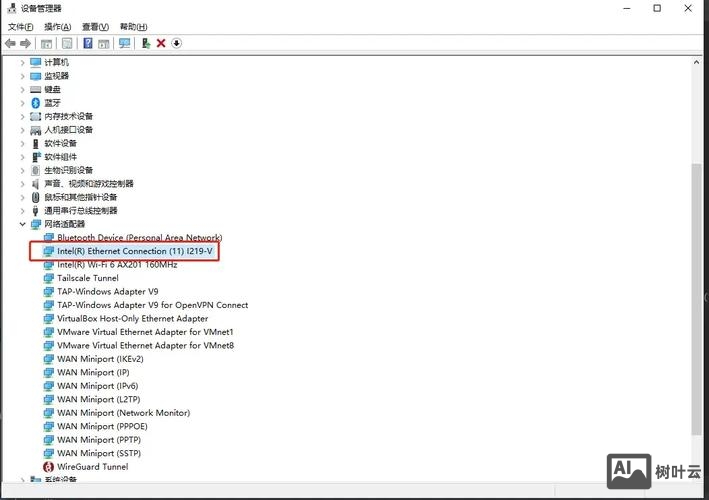Open the 操作(A) menu
This screenshot has width=709, height=500.
point(57,27)
